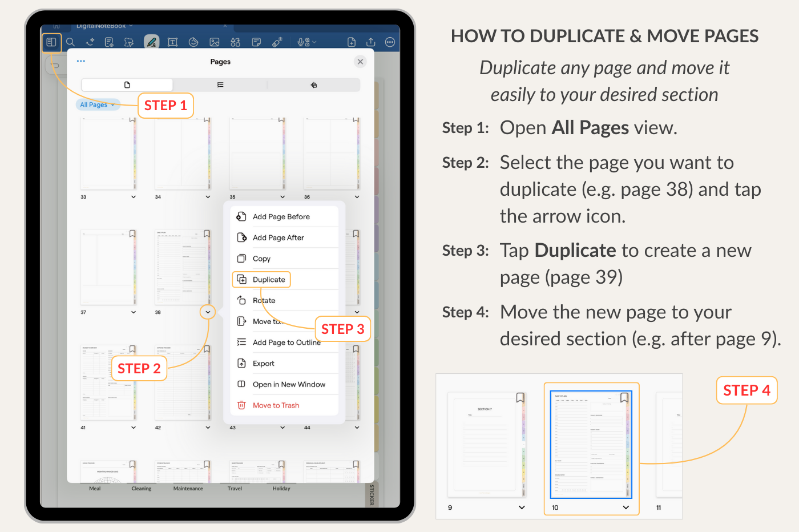Click the search magnifier icon

pos(71,42)
